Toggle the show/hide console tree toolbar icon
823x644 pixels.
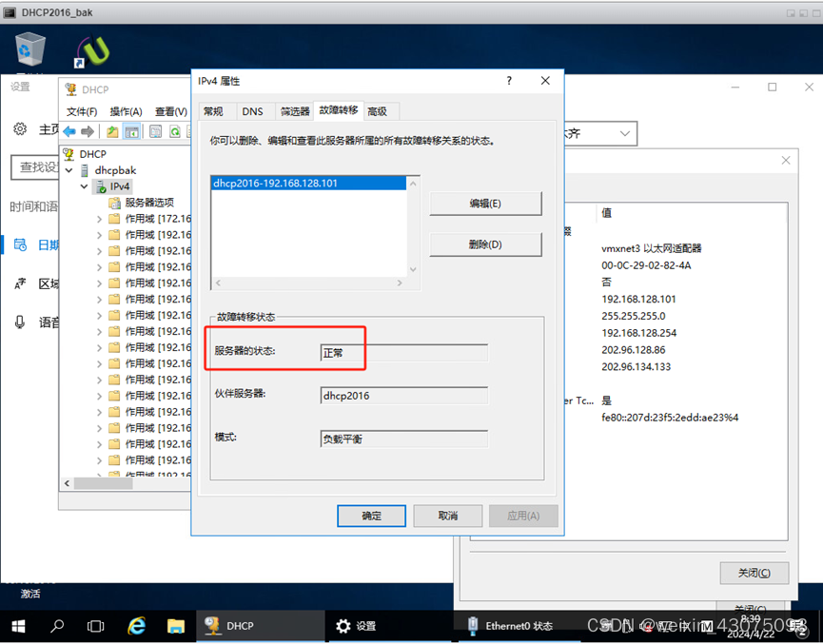pyautogui.click(x=131, y=131)
